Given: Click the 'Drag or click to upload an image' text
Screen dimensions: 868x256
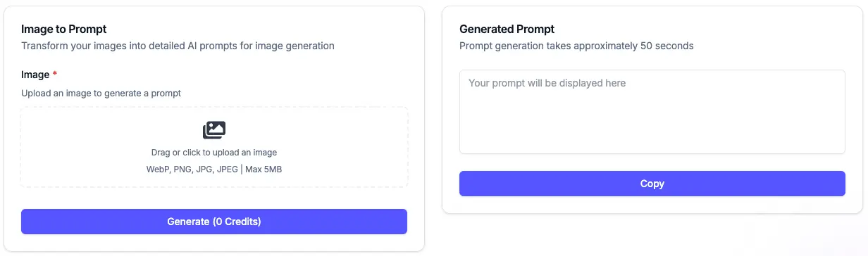Looking at the screenshot, I should pos(214,153).
